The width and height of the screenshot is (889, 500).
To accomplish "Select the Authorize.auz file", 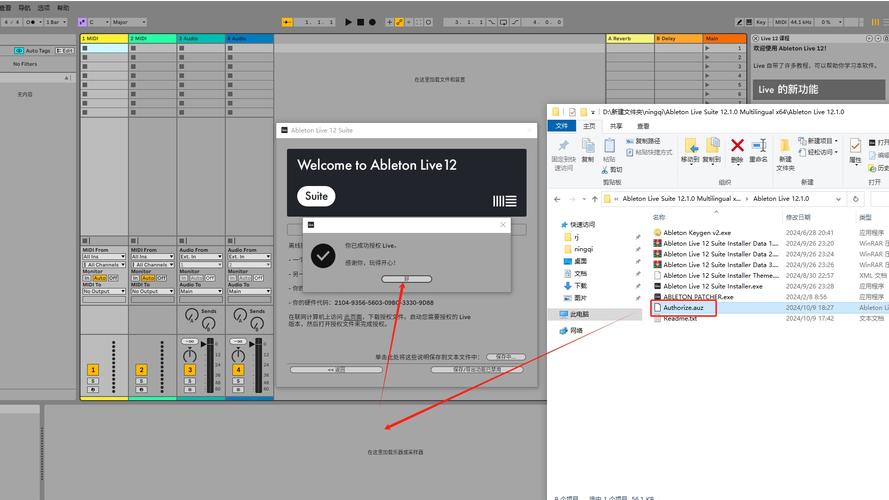I will point(684,307).
